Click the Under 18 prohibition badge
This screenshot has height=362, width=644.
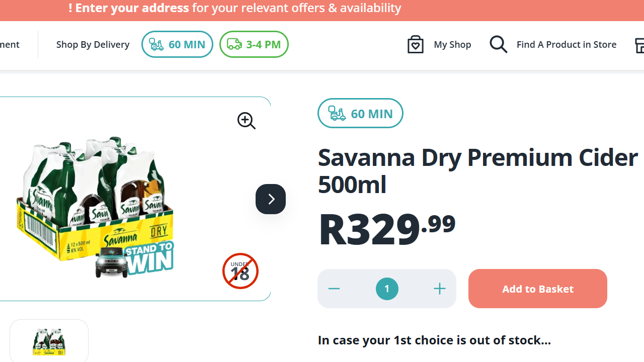[x=240, y=271]
